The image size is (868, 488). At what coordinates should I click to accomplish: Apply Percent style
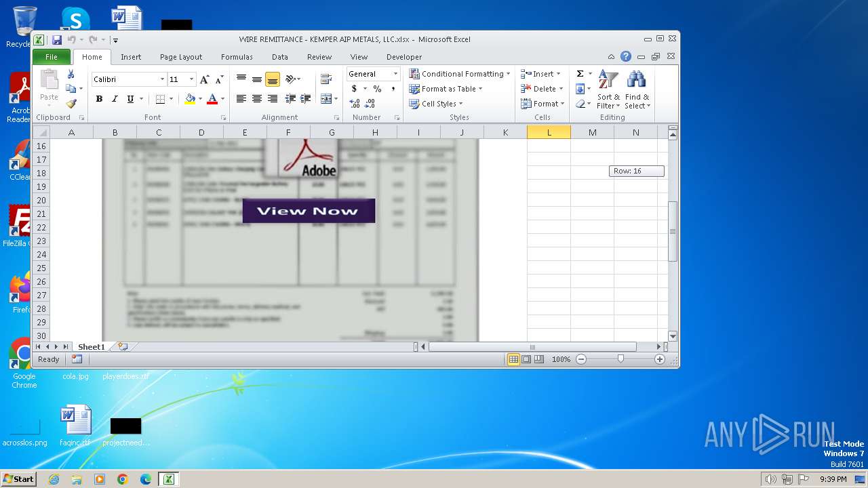[x=377, y=89]
